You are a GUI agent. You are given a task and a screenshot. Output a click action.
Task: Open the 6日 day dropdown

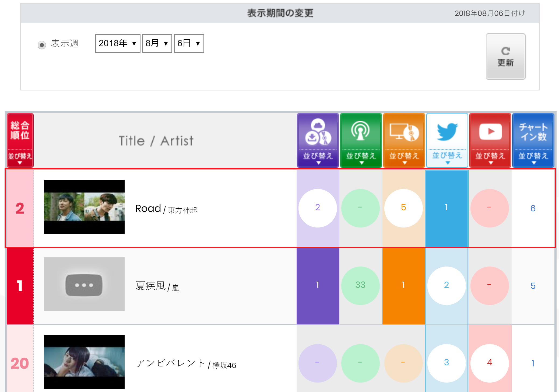(x=189, y=43)
